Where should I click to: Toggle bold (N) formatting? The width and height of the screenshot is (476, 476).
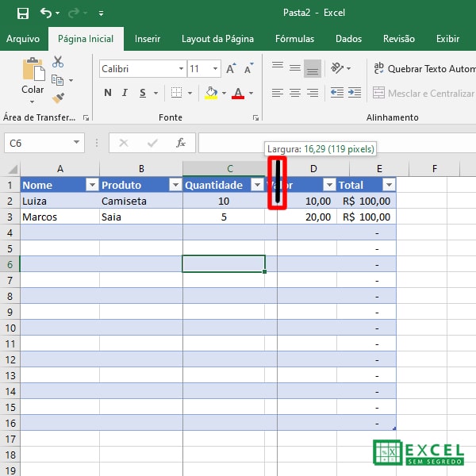pos(108,94)
